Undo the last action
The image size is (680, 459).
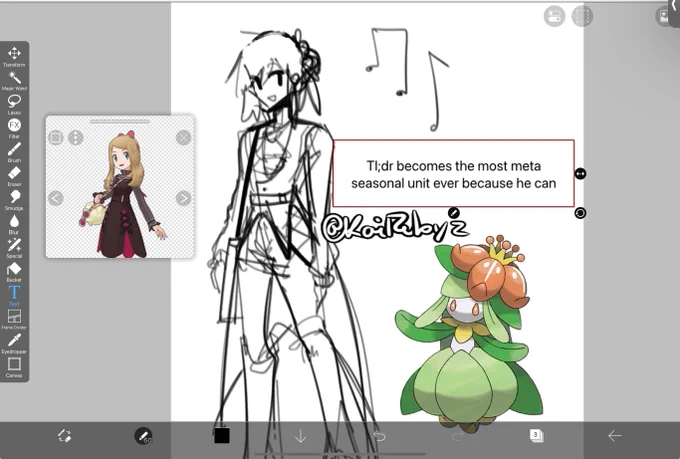tap(379, 436)
